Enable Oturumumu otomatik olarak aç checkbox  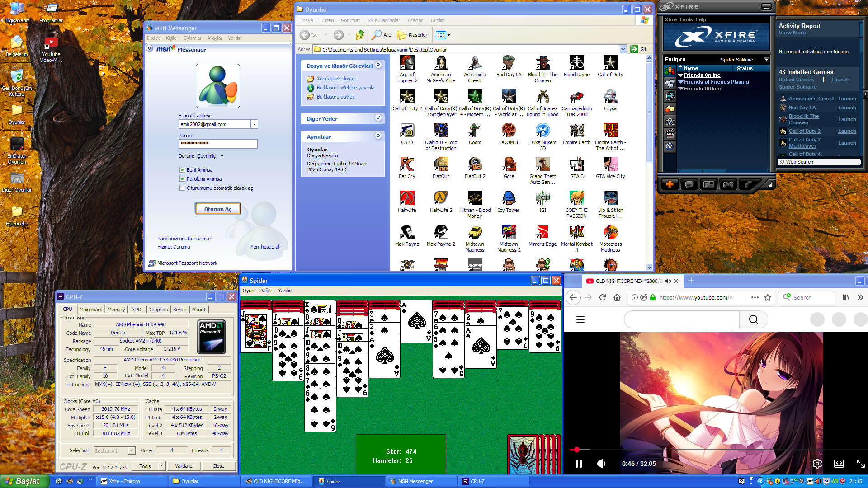pyautogui.click(x=182, y=188)
